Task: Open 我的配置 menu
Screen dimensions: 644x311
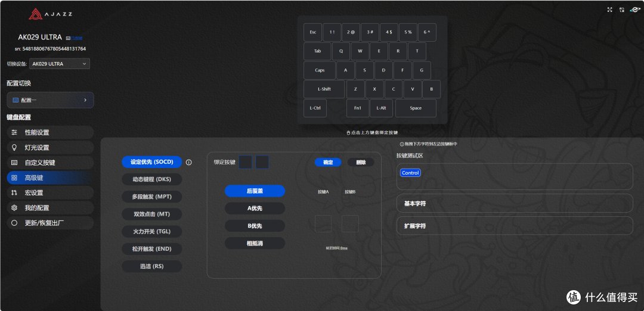Action: (x=50, y=207)
